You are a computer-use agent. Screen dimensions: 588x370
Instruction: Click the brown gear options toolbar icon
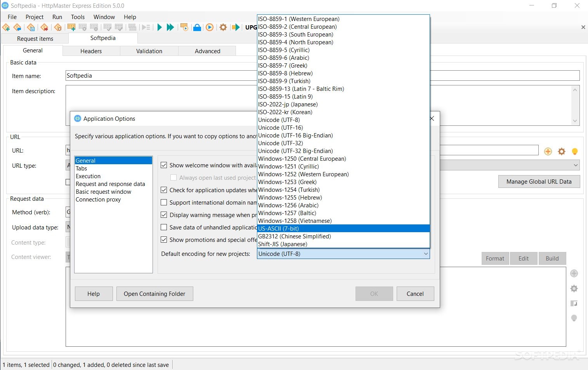click(223, 27)
